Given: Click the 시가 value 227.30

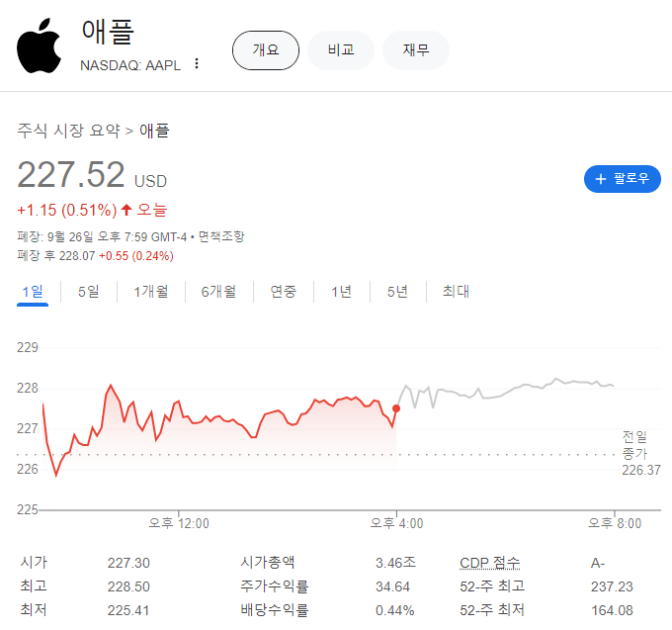Looking at the screenshot, I should coord(128,563).
